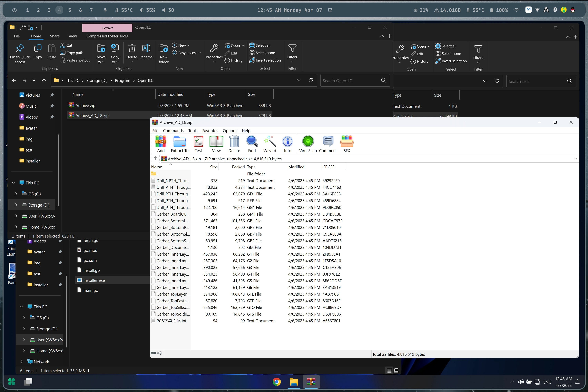Switch to the View ribbon tab
The width and height of the screenshot is (588, 392).
73,36
